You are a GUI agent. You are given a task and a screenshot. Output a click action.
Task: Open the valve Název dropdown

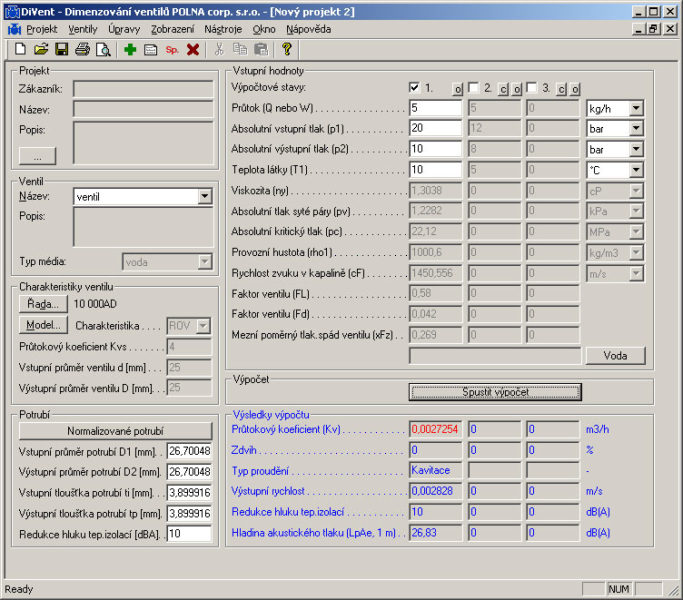[204, 197]
